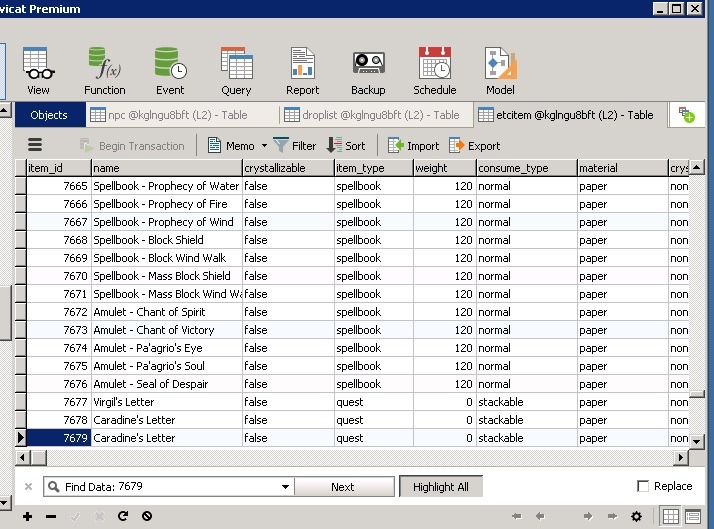Click the item_id column header

[59, 168]
